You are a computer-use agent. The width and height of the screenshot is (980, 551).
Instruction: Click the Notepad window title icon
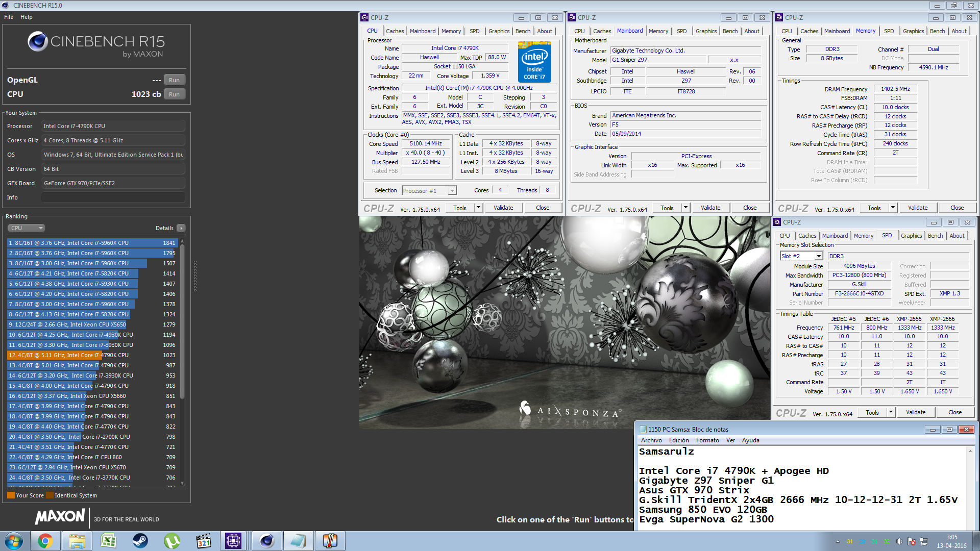(x=643, y=429)
